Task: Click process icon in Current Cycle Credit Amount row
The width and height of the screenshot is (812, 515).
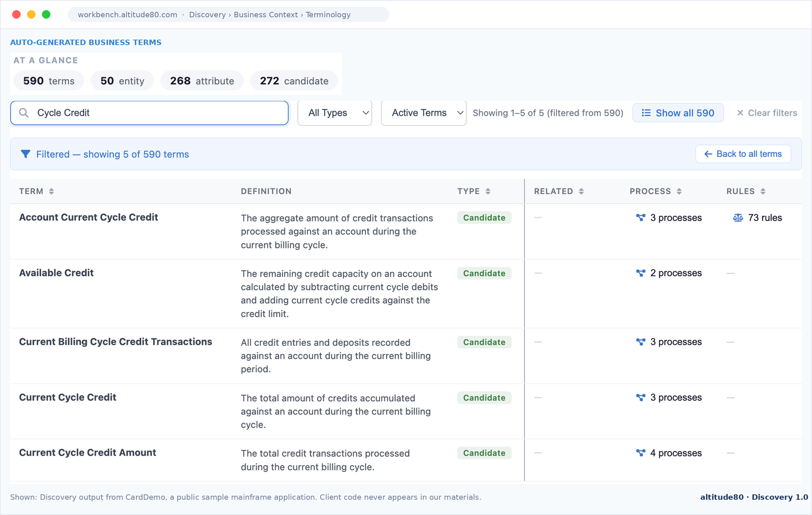Action: (x=640, y=453)
